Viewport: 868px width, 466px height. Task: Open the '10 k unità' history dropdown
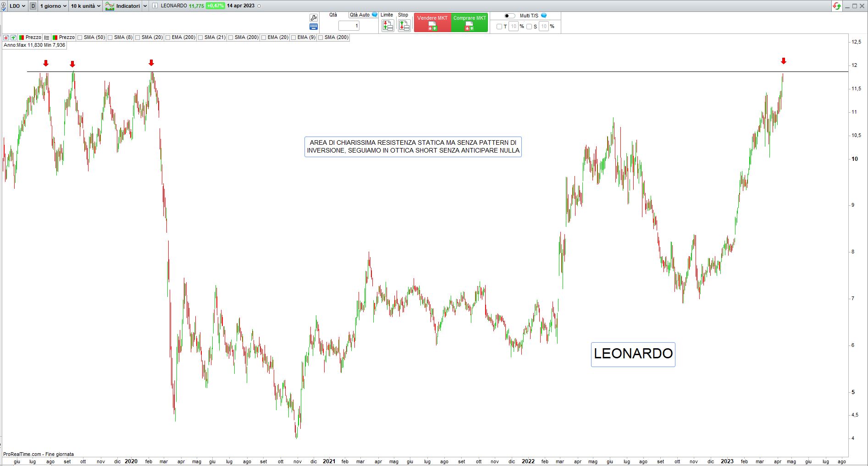[x=86, y=6]
